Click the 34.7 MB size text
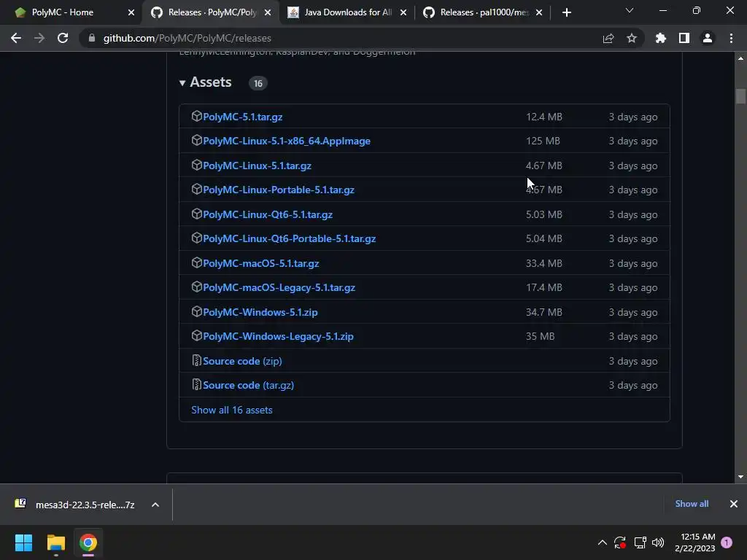This screenshot has height=560, width=747. pos(543,312)
